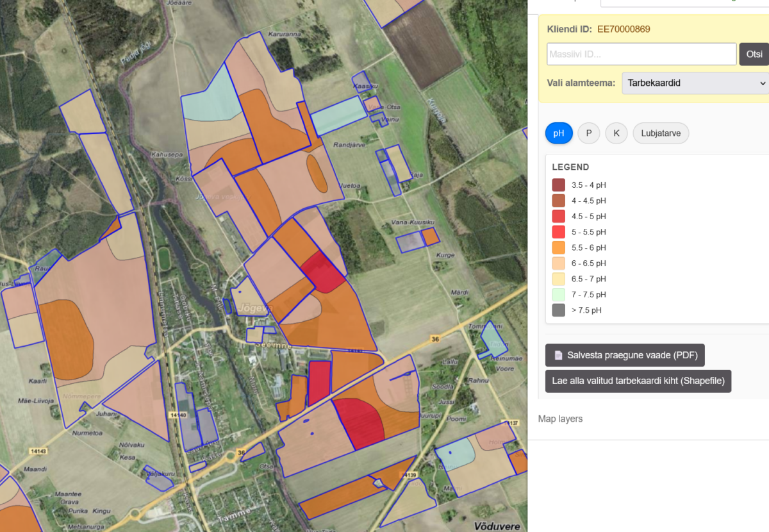769x532 pixels.
Task: Select the Lubjatarve layer pill
Action: 661,133
